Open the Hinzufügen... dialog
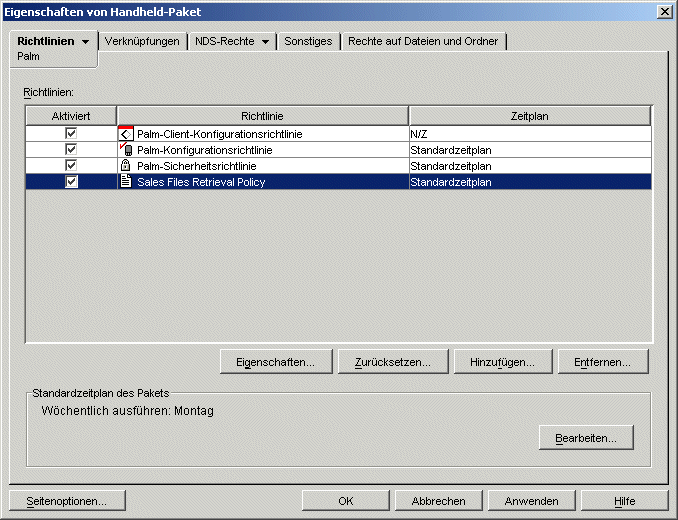 (503, 362)
